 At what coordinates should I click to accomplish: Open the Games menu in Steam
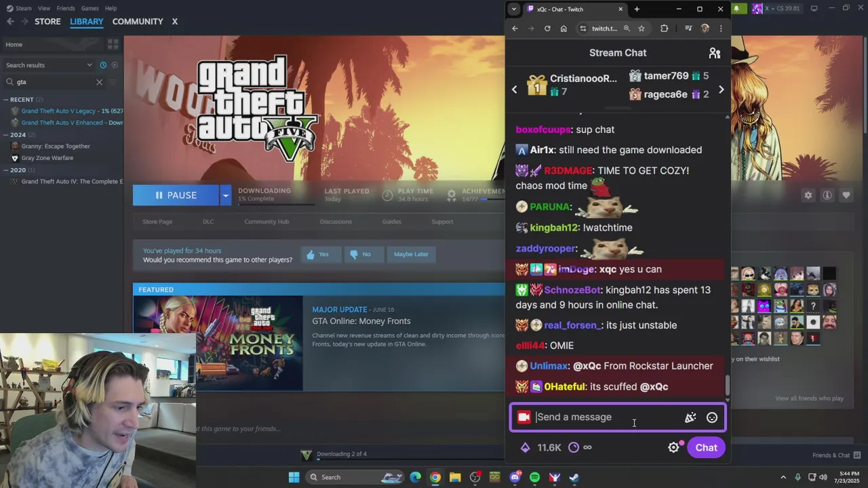click(x=90, y=8)
